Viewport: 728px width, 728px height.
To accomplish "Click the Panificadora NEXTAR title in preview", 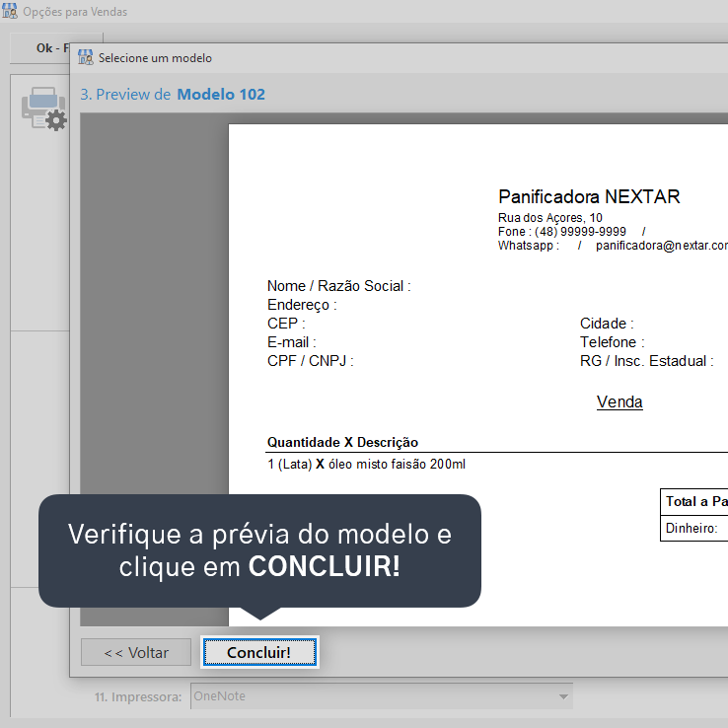I will [589, 197].
